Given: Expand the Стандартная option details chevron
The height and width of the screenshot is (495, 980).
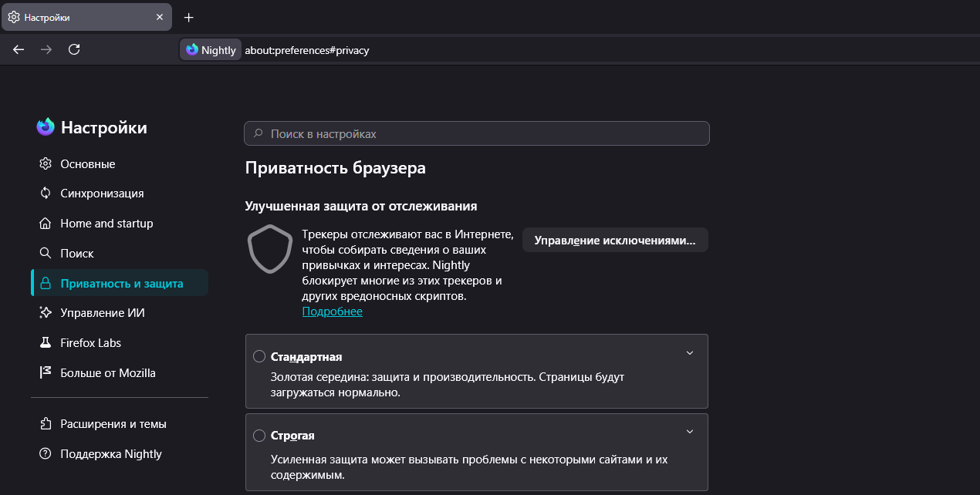Looking at the screenshot, I should (690, 353).
